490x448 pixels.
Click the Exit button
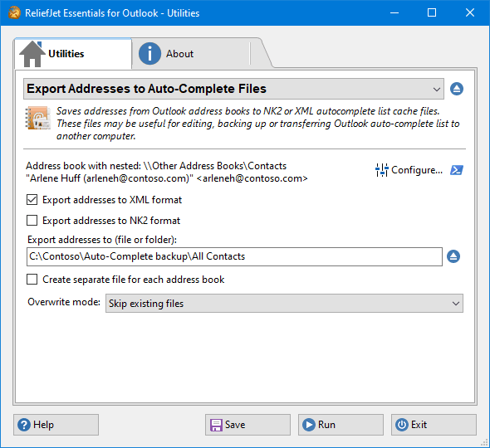[x=434, y=425]
